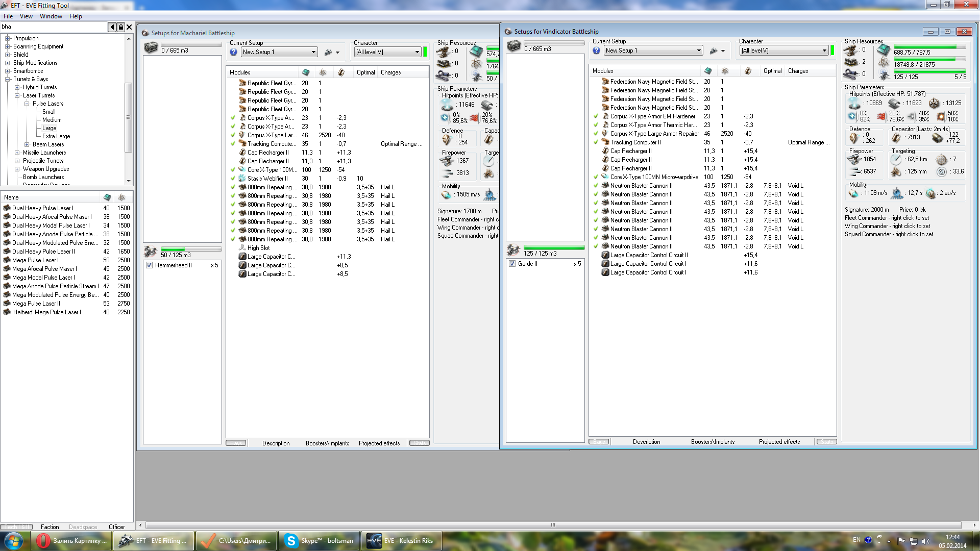Switch to Machariel Projected effects tab
Screen dimensions: 980x551
click(379, 443)
